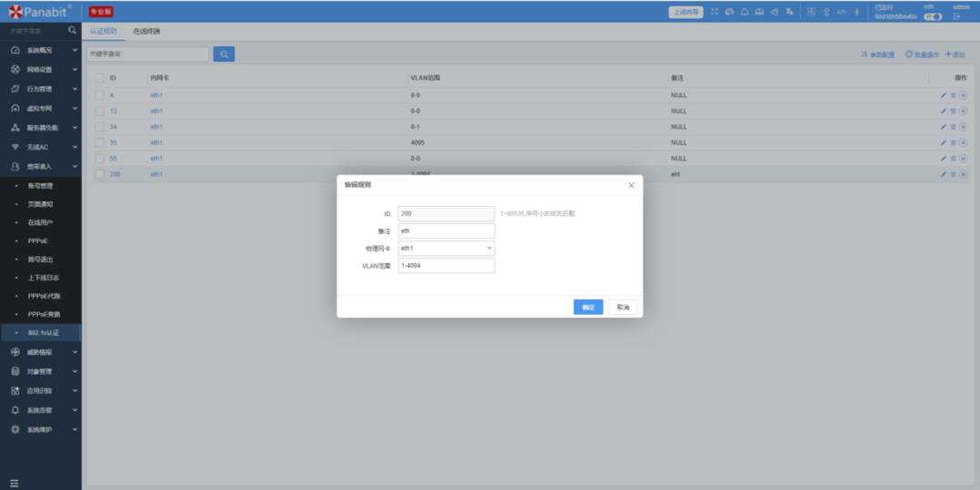Click the 备注 input containing eth

pos(446,230)
